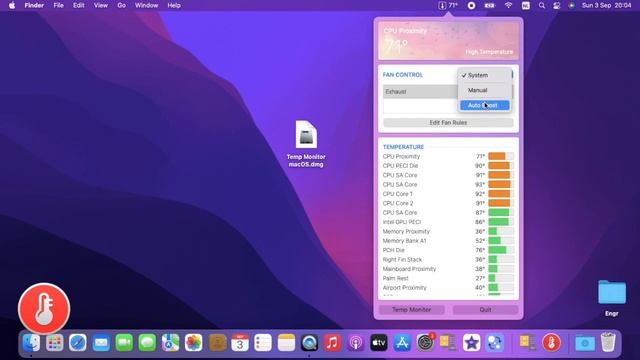Click the screen recording status icon
The width and height of the screenshot is (640, 360).
471,5
